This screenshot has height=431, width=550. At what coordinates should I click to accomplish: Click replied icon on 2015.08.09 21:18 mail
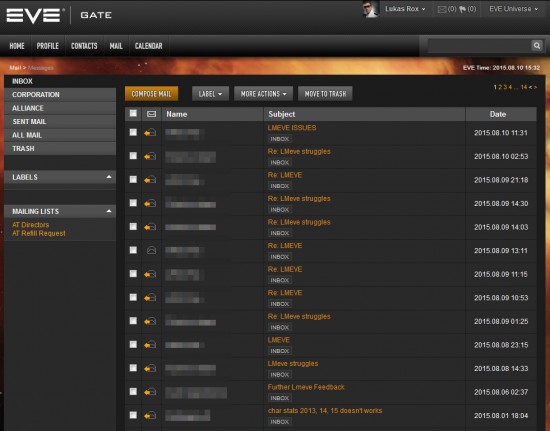[150, 180]
